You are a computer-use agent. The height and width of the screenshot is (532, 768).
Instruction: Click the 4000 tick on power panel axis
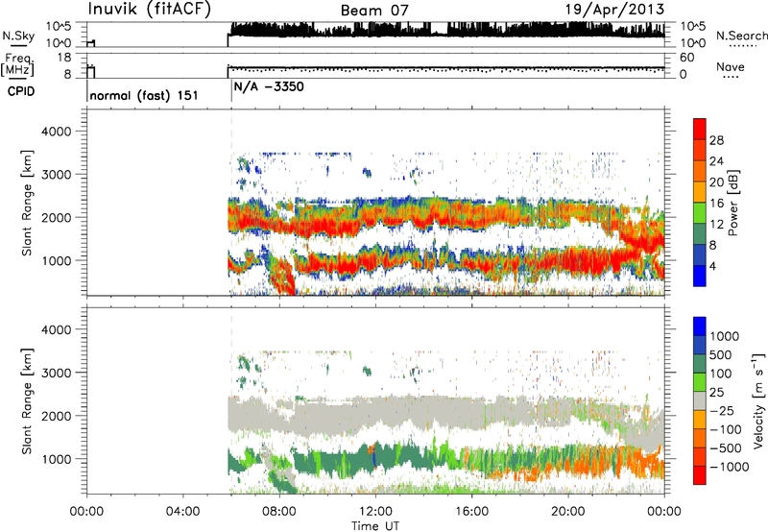coord(56,132)
